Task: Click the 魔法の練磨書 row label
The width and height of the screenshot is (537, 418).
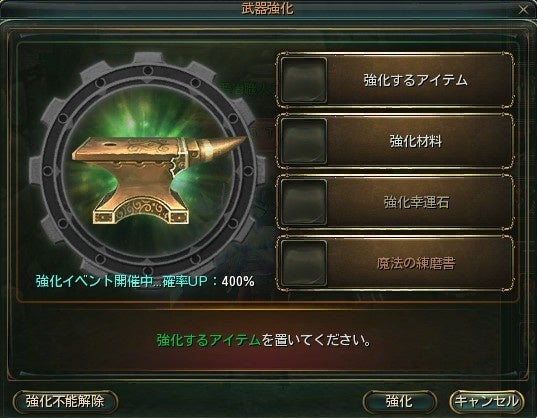Action: (416, 263)
